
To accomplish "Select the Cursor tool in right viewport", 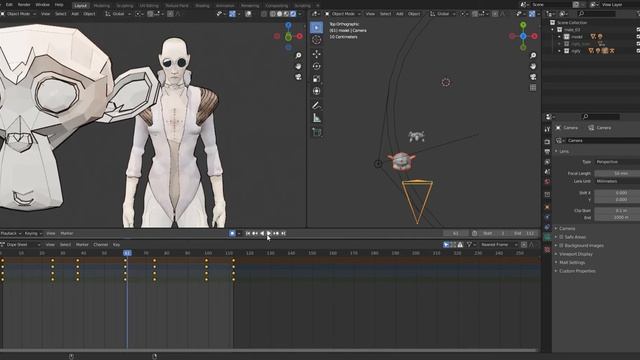I will point(316,40).
